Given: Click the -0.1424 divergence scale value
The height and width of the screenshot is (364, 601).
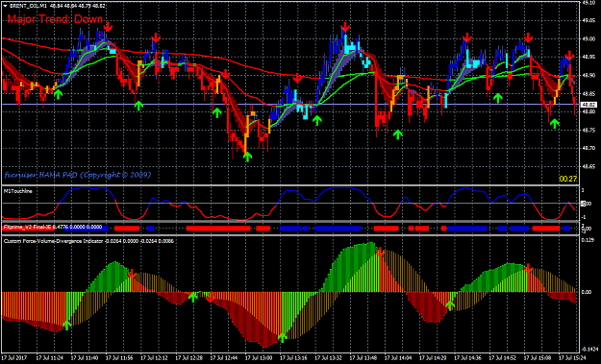Looking at the screenshot, I should click(x=588, y=349).
